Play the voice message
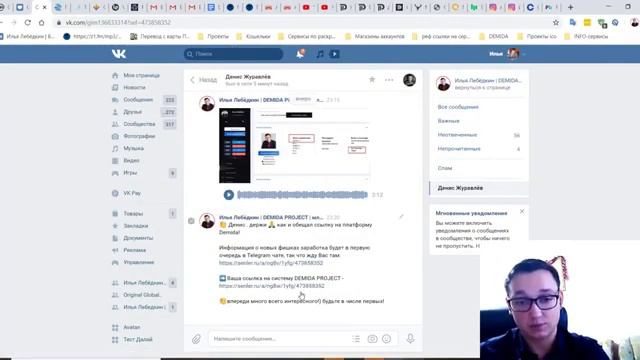This screenshot has width=640, height=360. pyautogui.click(x=229, y=195)
